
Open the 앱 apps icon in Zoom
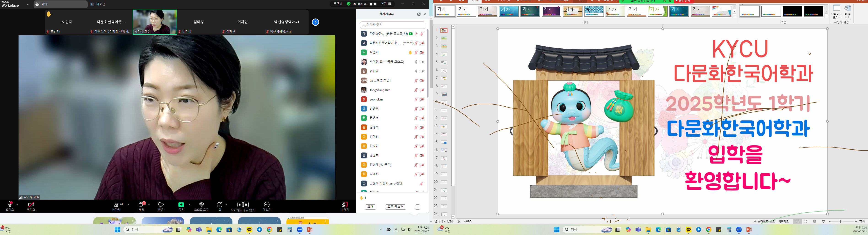(x=220, y=204)
